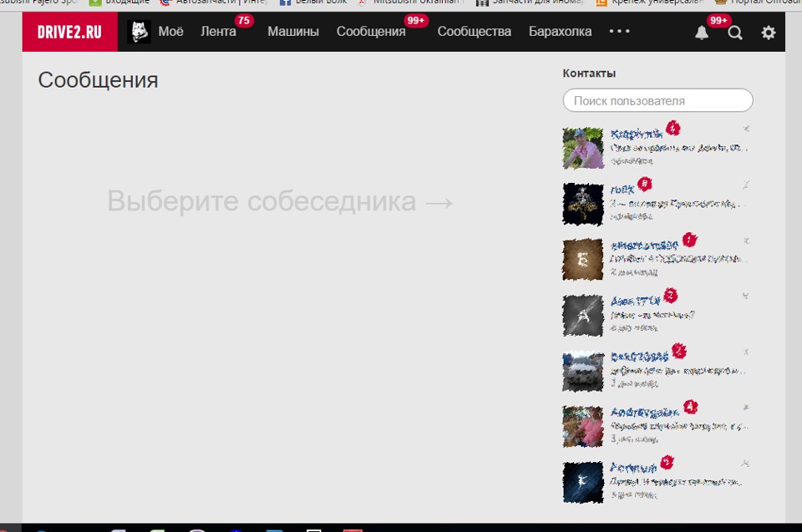Open chat with skeleton-on-black avatar
Image resolution: width=802 pixels, height=532 pixels.
[x=583, y=204]
